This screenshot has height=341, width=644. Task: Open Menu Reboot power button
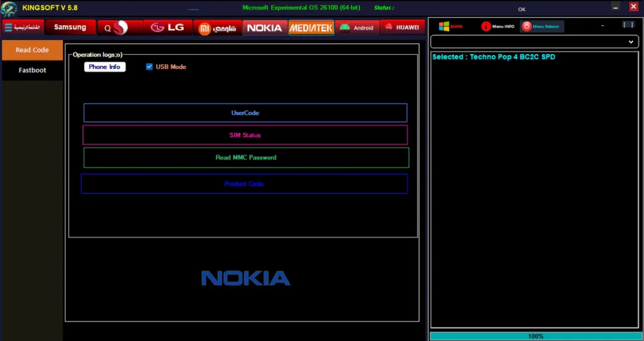click(541, 26)
